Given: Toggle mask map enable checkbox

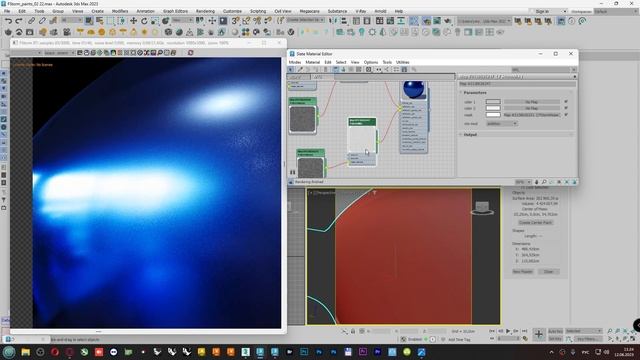Looking at the screenshot, I should 566,115.
